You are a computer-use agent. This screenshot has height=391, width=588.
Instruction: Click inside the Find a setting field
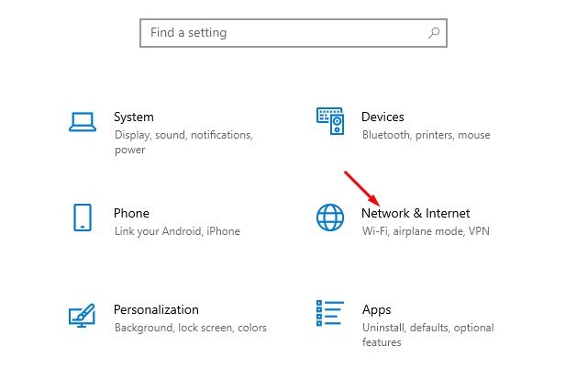coord(284,33)
